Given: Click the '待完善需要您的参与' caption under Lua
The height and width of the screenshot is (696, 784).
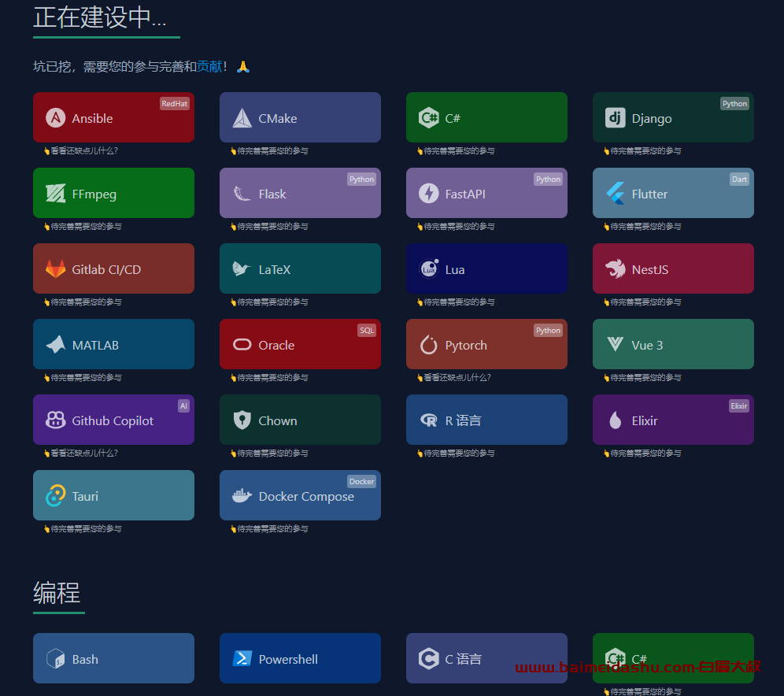Looking at the screenshot, I should (456, 302).
